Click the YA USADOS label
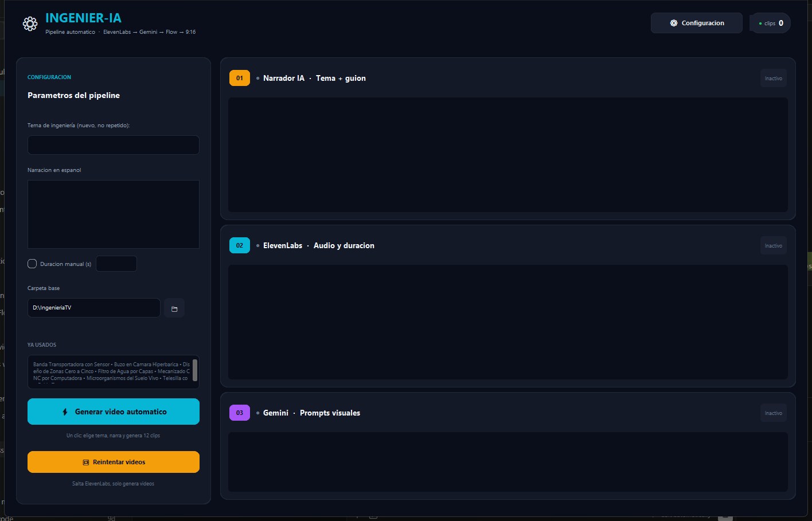Viewport: 812px width, 521px height. [42, 345]
